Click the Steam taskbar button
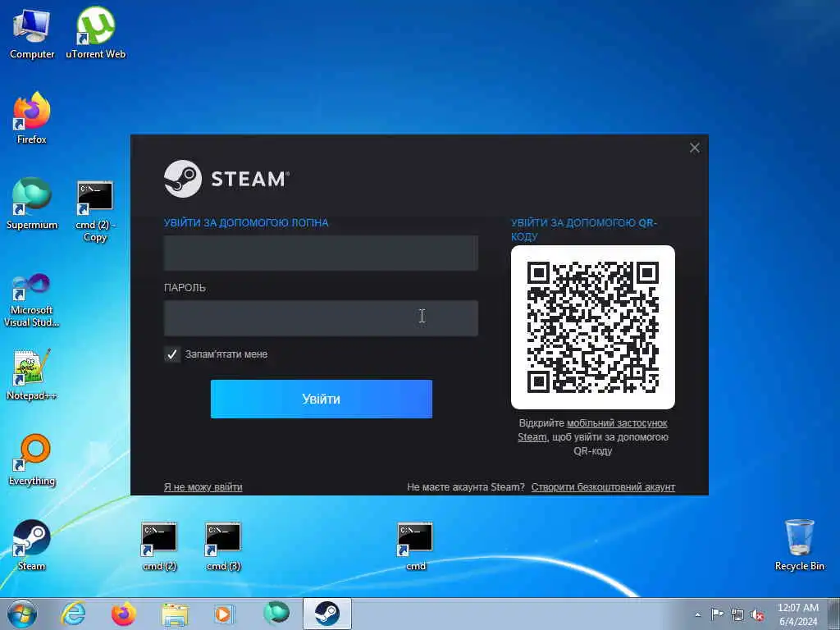The width and height of the screenshot is (840, 630). coord(326,614)
